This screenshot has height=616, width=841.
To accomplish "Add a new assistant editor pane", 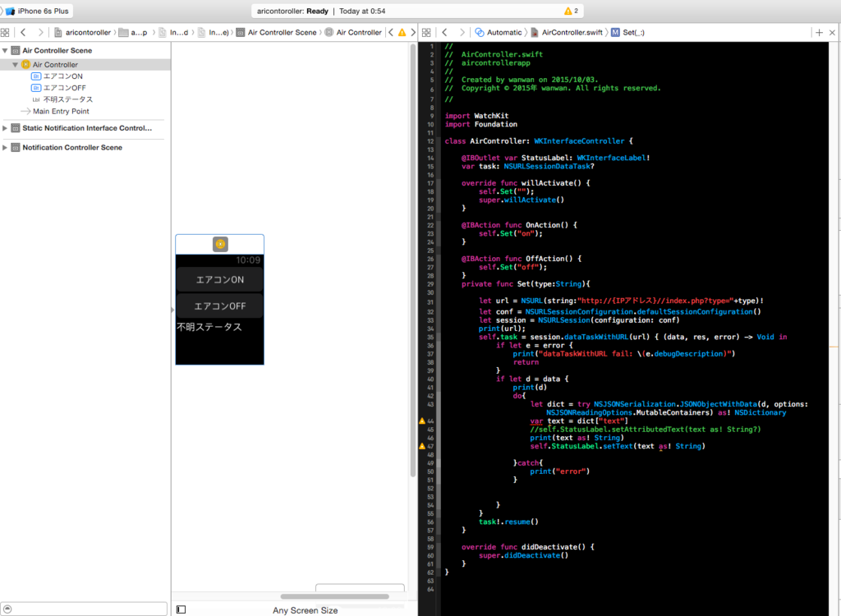I will (819, 33).
